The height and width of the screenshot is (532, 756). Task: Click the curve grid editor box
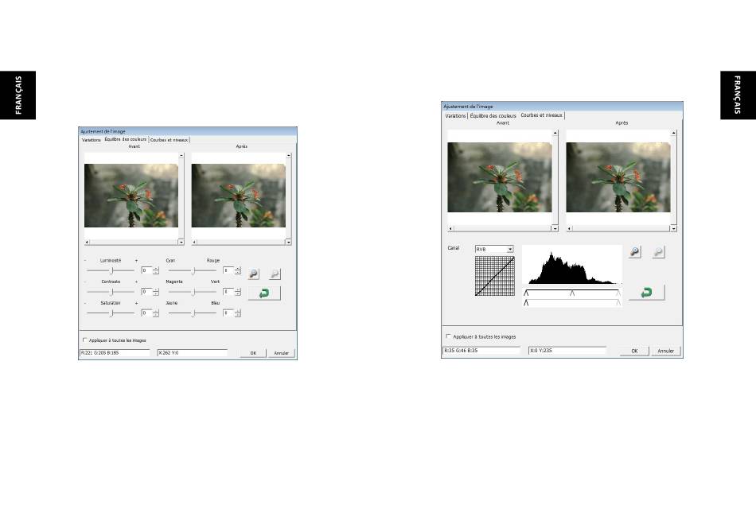pos(495,276)
